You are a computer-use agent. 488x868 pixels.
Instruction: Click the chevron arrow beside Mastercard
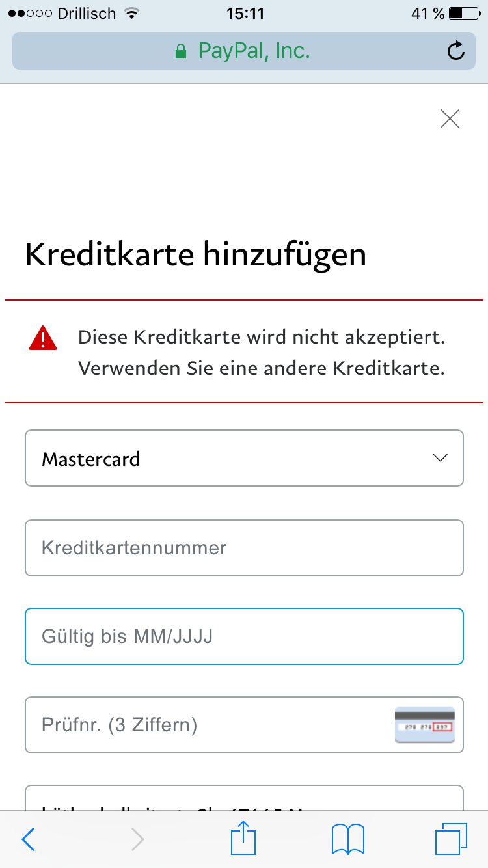point(441,458)
